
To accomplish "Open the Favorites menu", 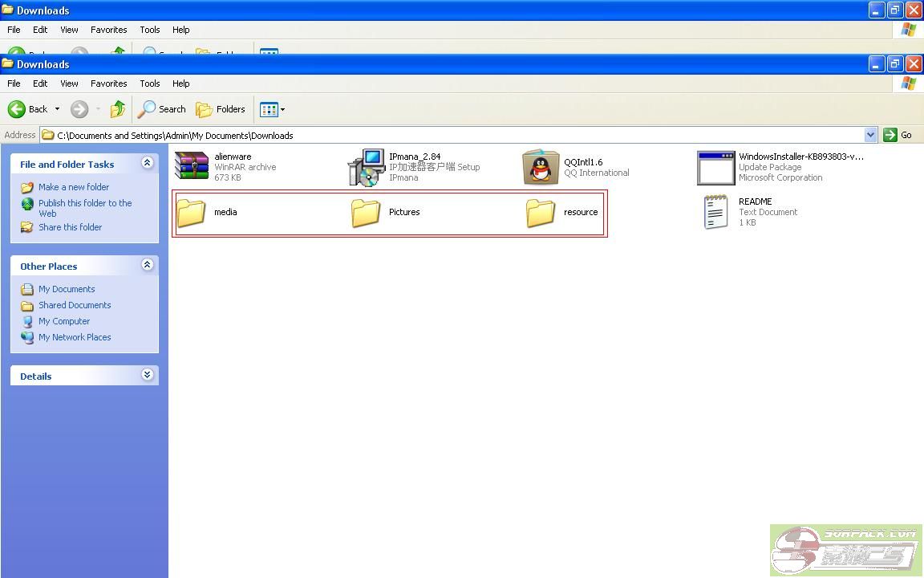I will click(x=108, y=83).
